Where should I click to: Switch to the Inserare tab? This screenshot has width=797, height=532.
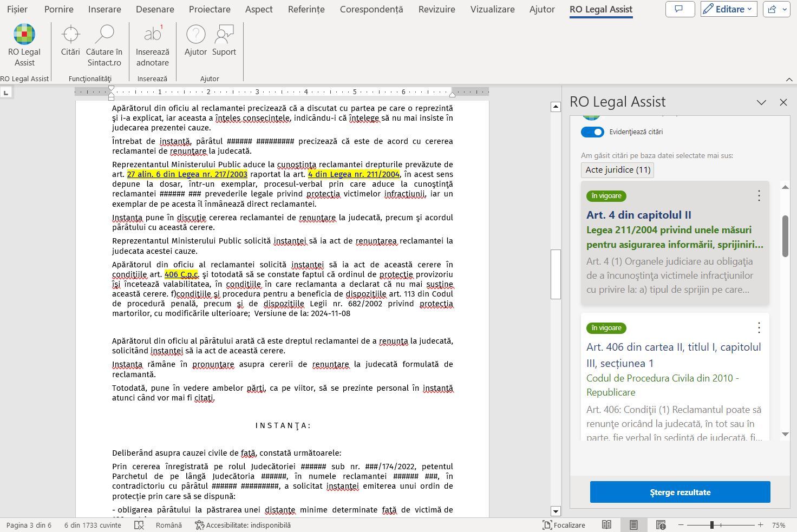[104, 9]
